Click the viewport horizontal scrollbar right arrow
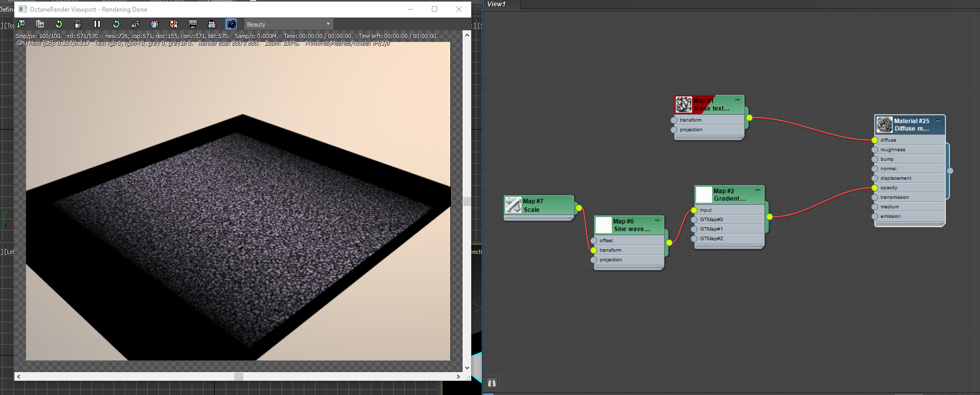 (458, 376)
